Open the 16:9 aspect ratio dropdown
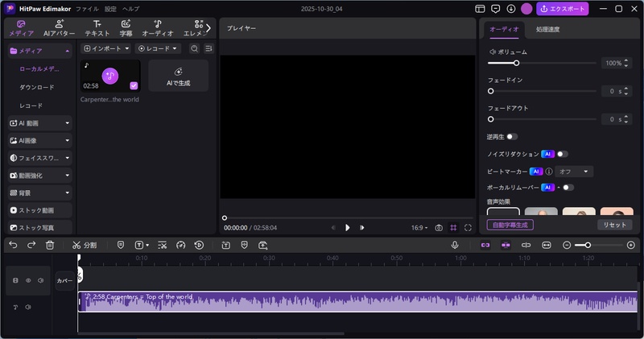Viewport: 644px width, 339px height. (419, 228)
